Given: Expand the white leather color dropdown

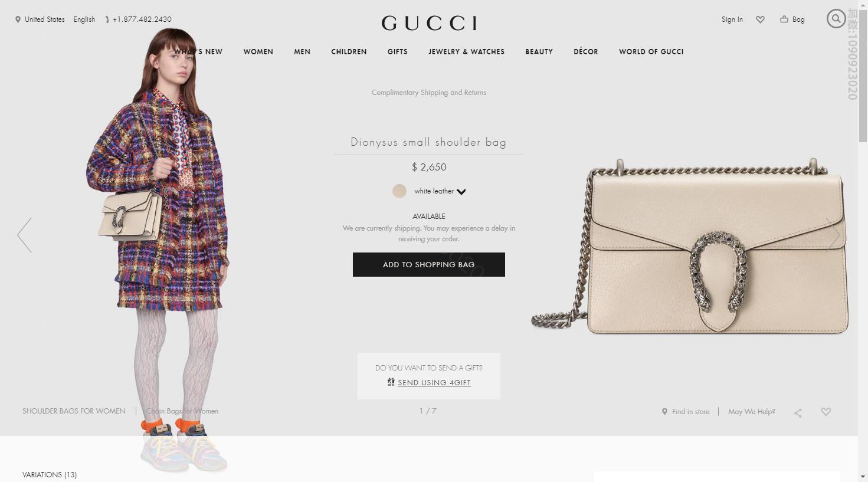Looking at the screenshot, I should click(x=461, y=192).
